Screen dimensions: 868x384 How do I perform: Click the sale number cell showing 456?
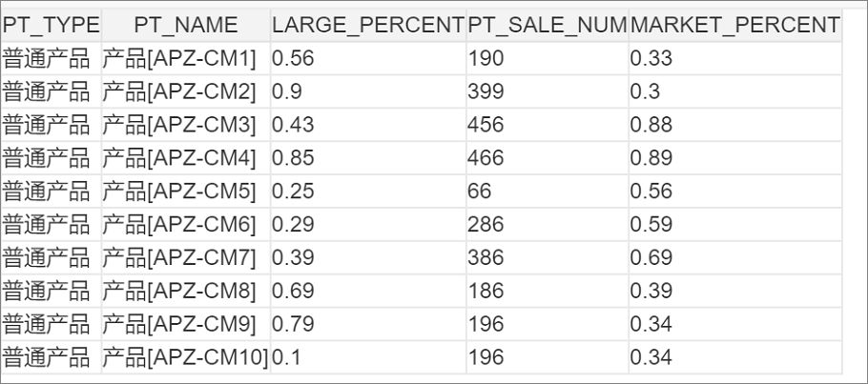(548, 125)
